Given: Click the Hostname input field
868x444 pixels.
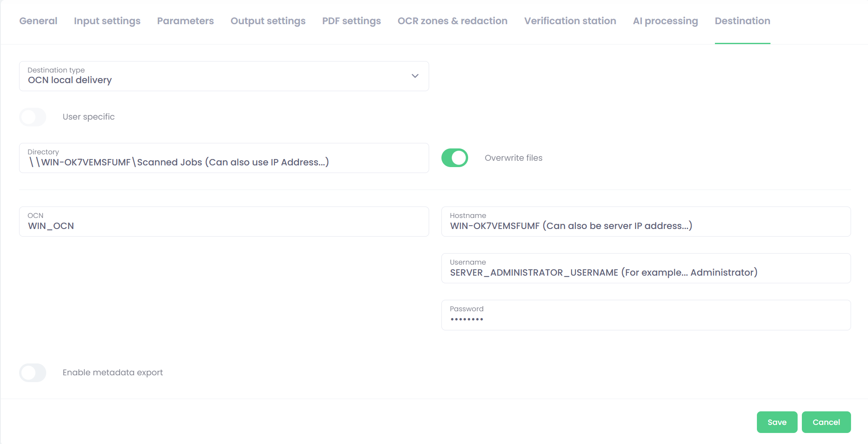Looking at the screenshot, I should (646, 221).
